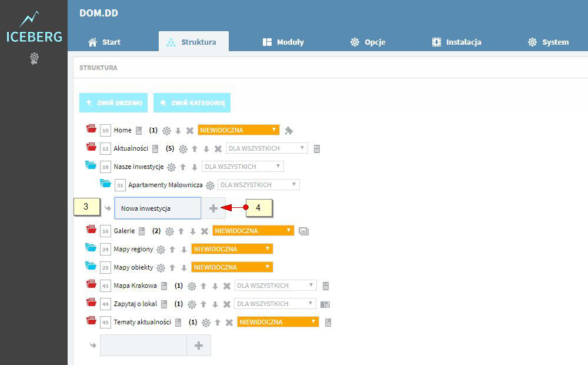Open the Instalacja tab
The width and height of the screenshot is (588, 365).
click(x=456, y=42)
